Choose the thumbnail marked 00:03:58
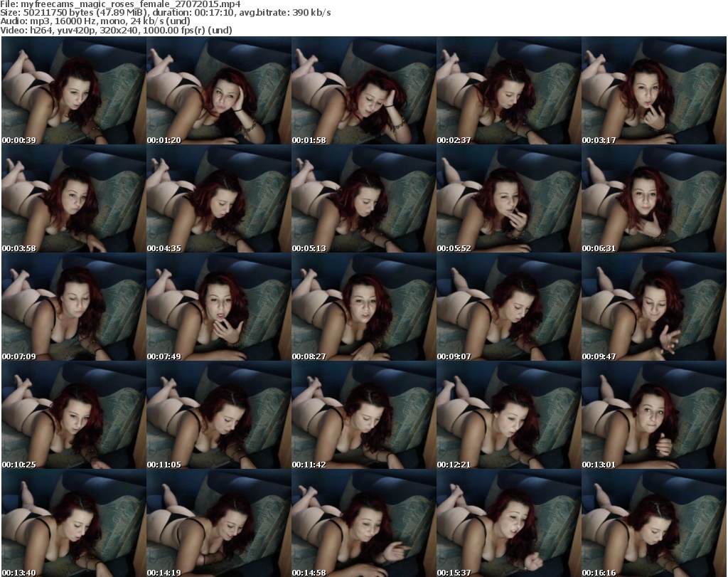The image size is (728, 577). pyautogui.click(x=74, y=198)
